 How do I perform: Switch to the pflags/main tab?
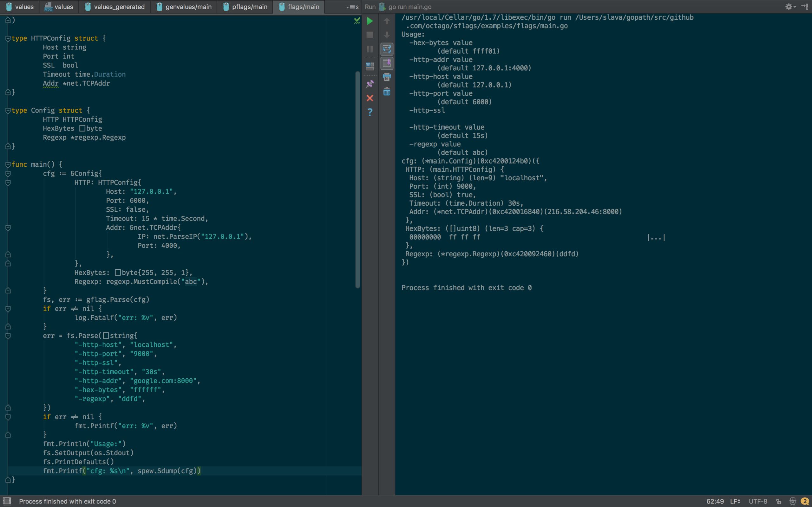[x=245, y=7]
